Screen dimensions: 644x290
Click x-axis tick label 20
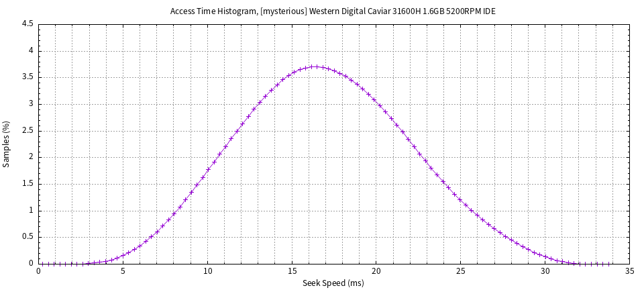[x=376, y=272]
